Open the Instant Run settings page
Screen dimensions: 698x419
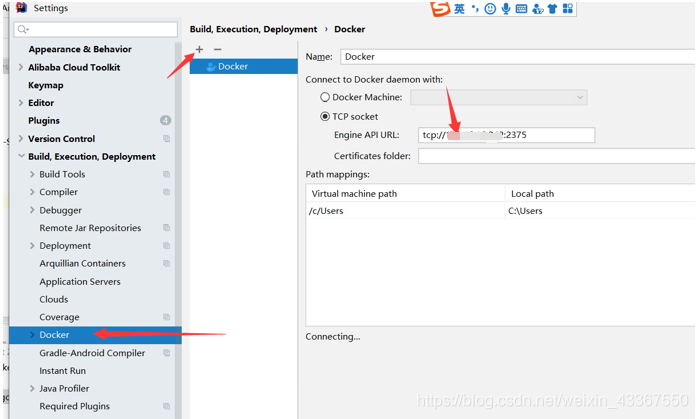click(x=62, y=370)
